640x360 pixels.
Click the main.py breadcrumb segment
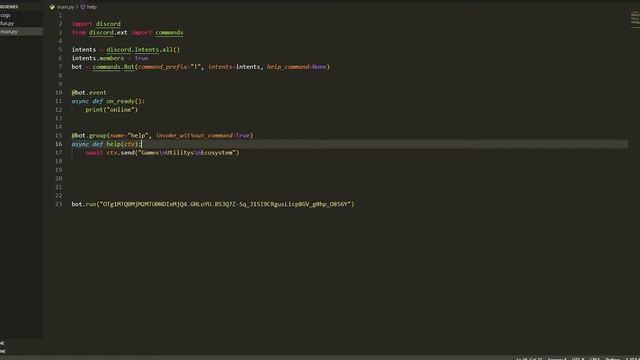(x=65, y=7)
